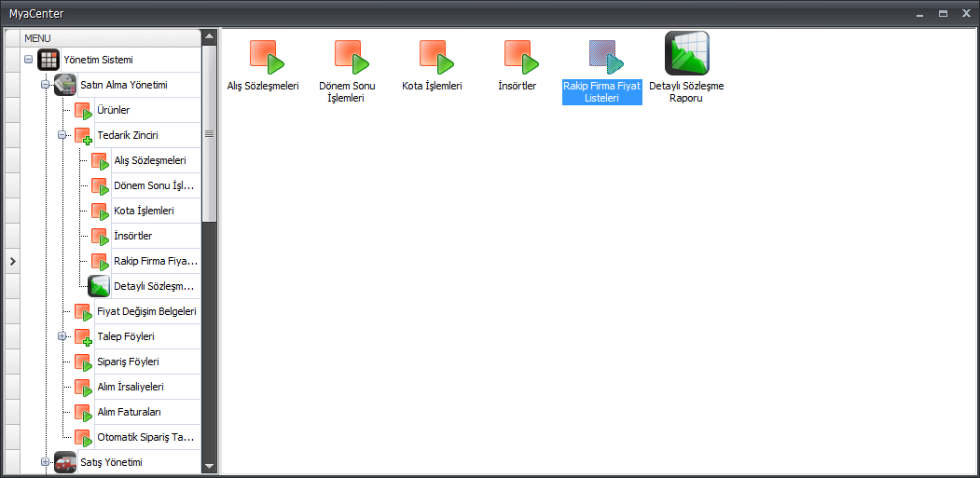Click the MENU column header
The width and height of the screenshot is (980, 478).
point(111,38)
